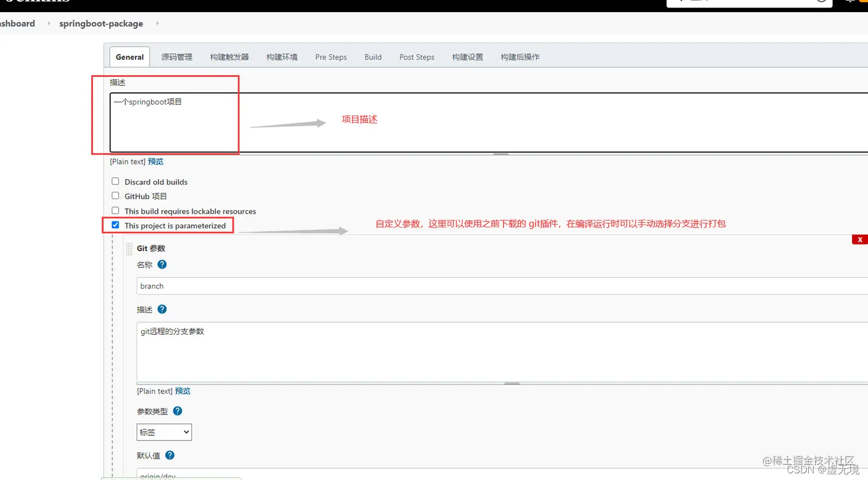Open the 构建后操作 tab

tap(520, 57)
